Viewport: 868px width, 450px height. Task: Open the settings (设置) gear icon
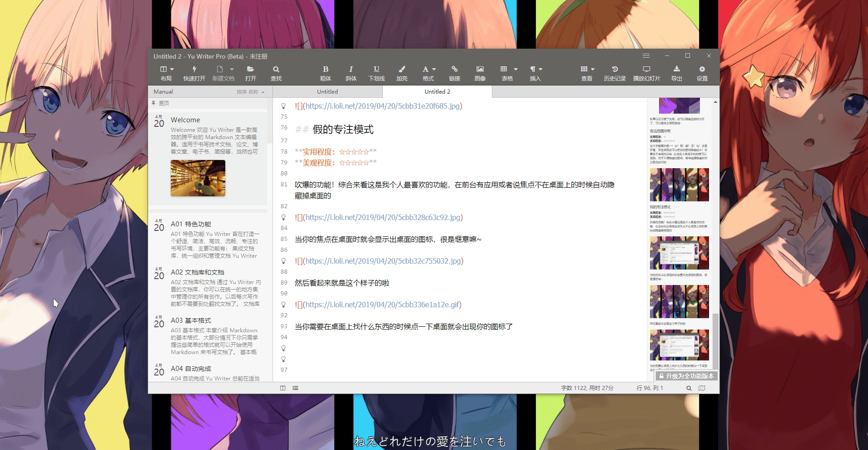[x=702, y=70]
